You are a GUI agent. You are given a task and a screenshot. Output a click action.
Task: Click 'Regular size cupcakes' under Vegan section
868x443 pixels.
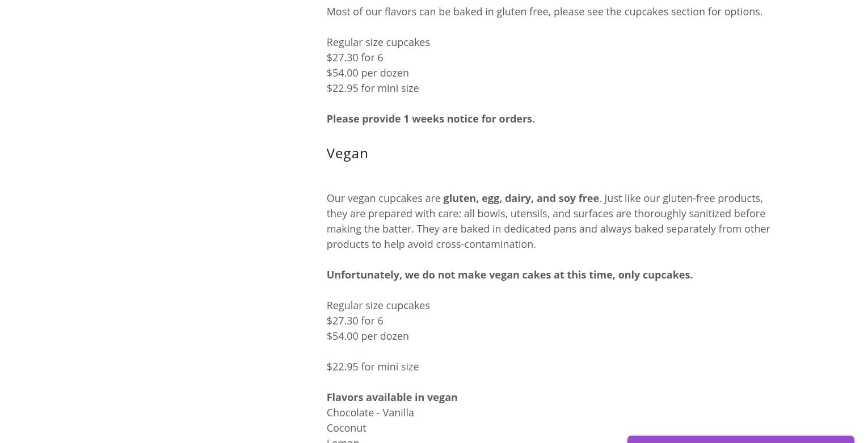pyautogui.click(x=378, y=305)
